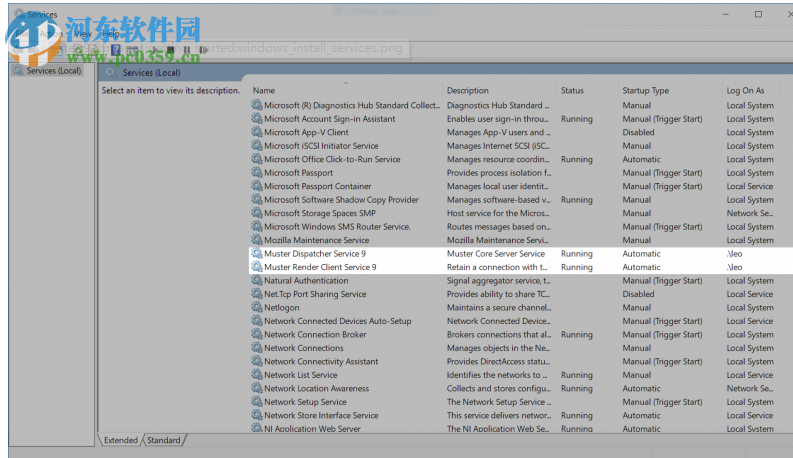Click the blue Help toolbar icon
793x458 pixels.
coord(116,50)
